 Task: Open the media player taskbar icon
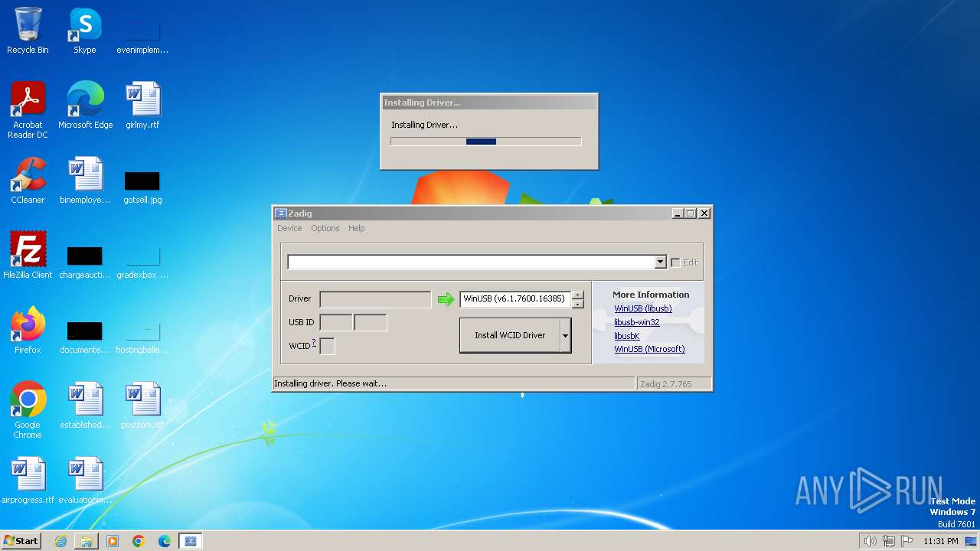pos(113,541)
